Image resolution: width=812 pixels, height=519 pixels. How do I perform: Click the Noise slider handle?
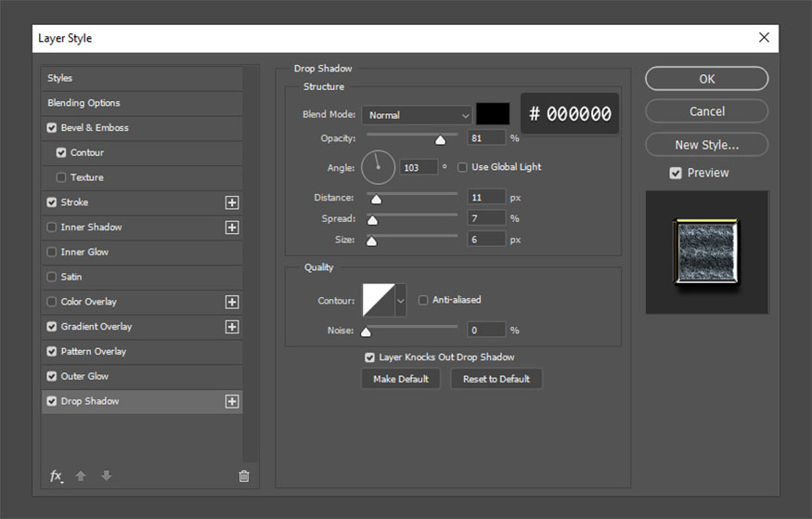pyautogui.click(x=366, y=332)
